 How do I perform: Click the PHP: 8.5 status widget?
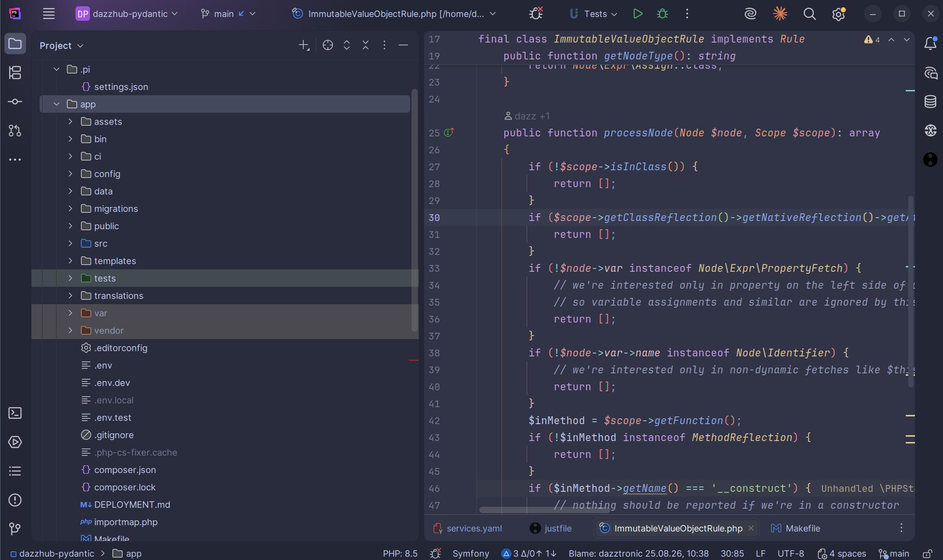(400, 553)
